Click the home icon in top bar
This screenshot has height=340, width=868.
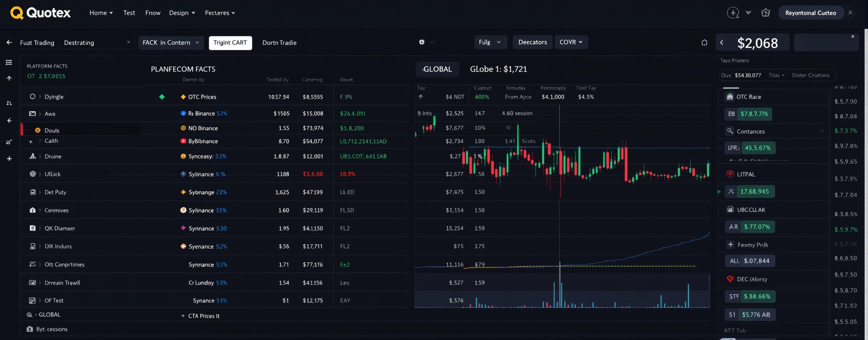pos(766,13)
